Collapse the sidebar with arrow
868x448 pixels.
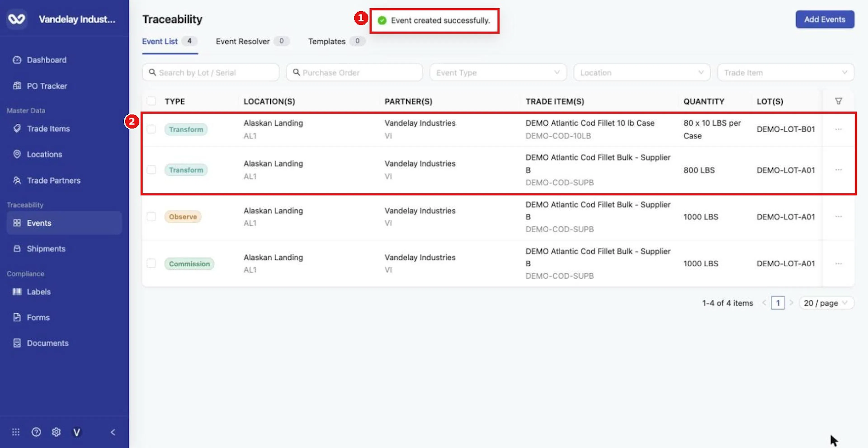[x=113, y=432]
